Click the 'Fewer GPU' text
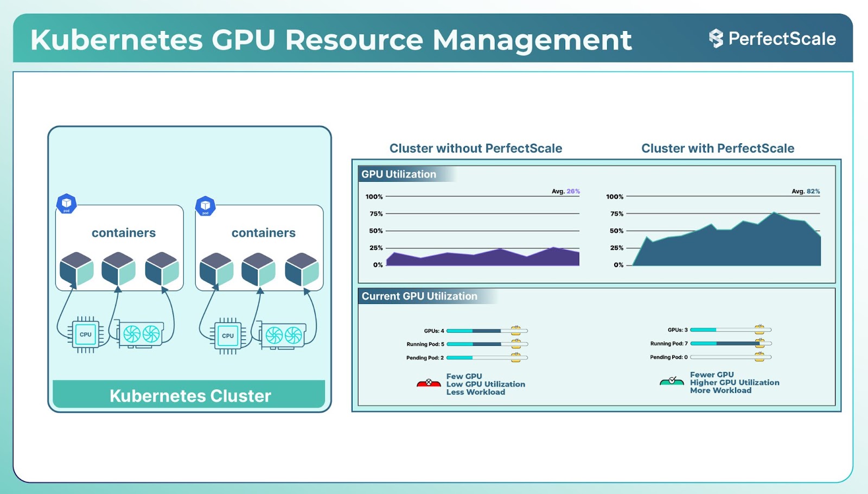Screen dimensions: 868x494 (x=712, y=375)
